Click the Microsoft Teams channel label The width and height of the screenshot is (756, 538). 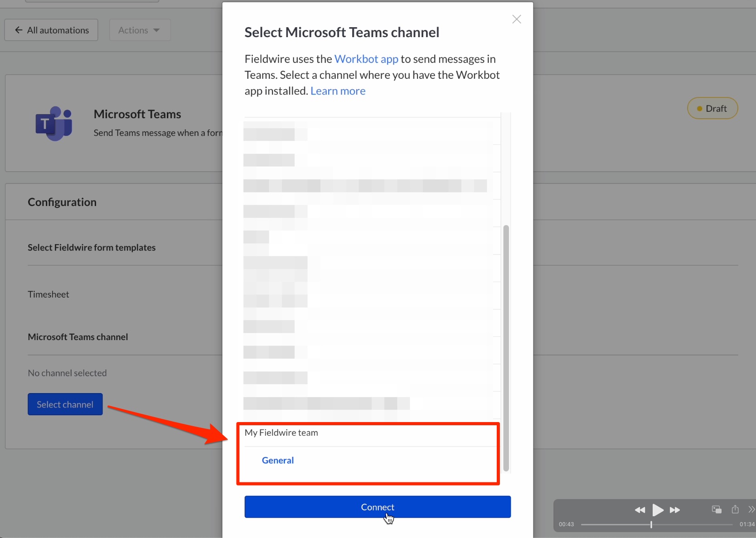click(78, 337)
